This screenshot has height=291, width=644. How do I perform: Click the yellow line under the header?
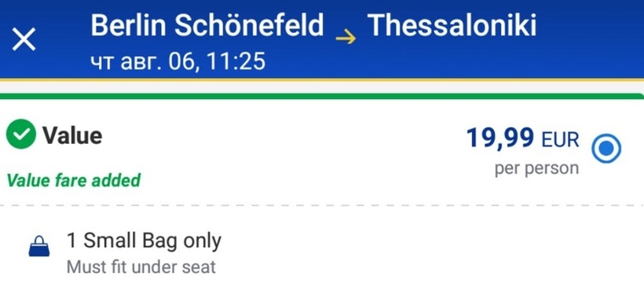tap(322, 79)
